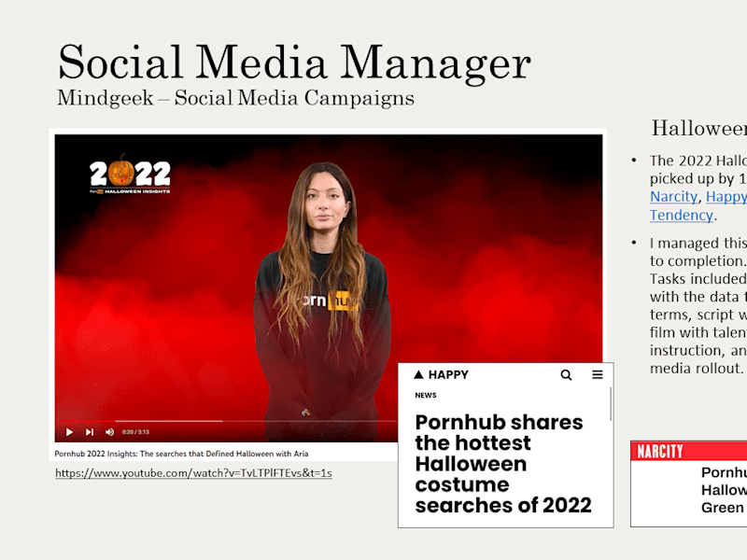Click the search magnifier icon in the HAPPY article
This screenshot has height=560, width=747.
coord(566,375)
